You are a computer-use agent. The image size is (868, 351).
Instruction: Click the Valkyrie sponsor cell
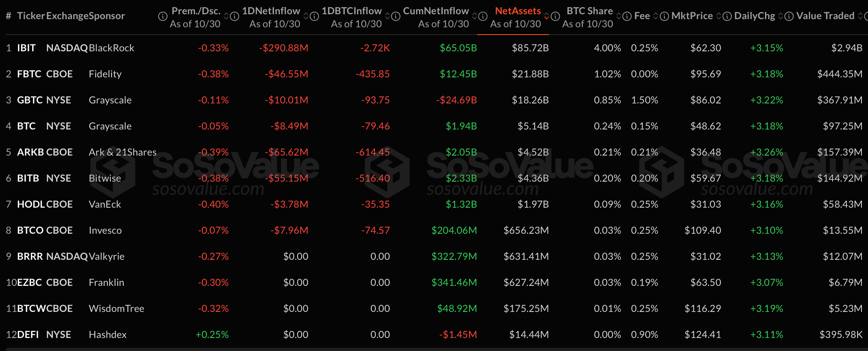(x=107, y=257)
